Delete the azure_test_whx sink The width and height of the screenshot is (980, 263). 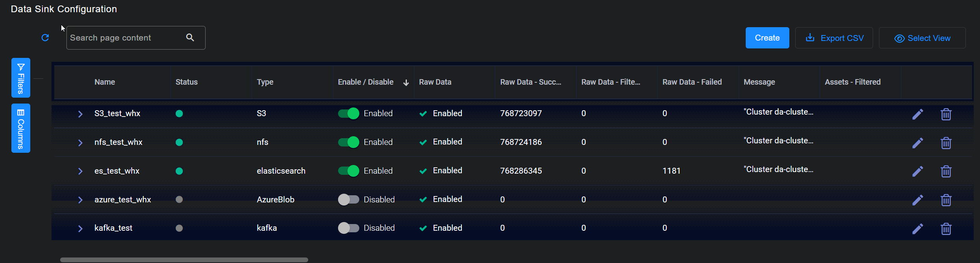946,200
